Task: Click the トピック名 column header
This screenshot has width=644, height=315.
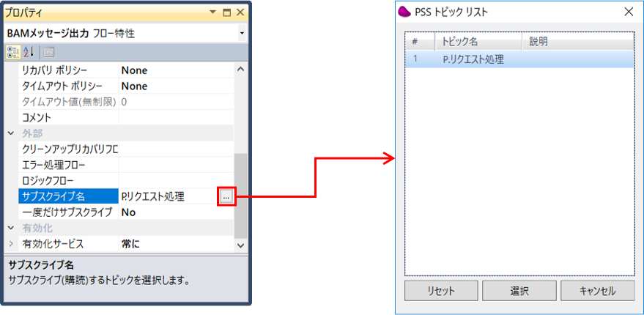Action: pyautogui.click(x=477, y=42)
